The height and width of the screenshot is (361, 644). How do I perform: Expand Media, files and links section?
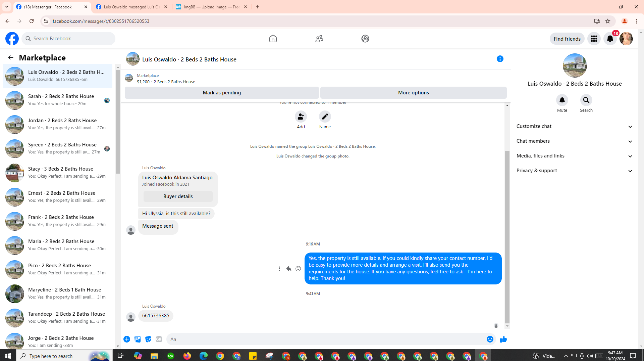[x=575, y=156]
